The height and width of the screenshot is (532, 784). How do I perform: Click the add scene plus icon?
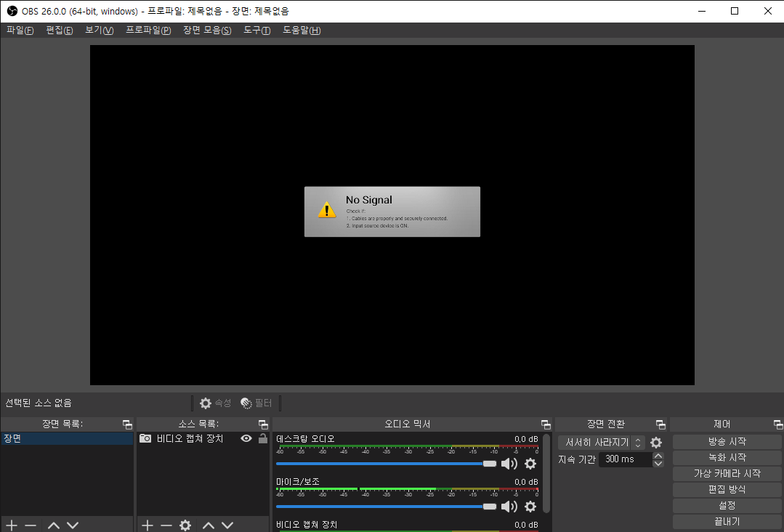click(x=11, y=525)
